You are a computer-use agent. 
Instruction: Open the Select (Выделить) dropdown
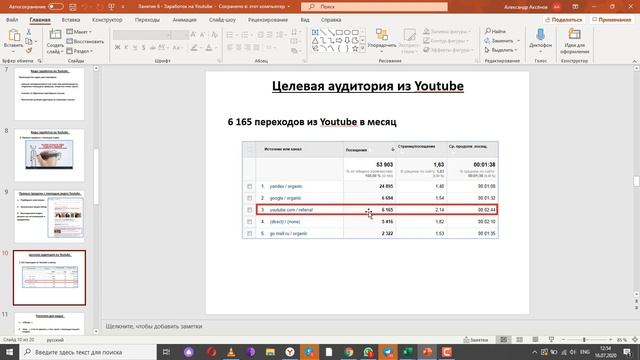tap(501, 50)
